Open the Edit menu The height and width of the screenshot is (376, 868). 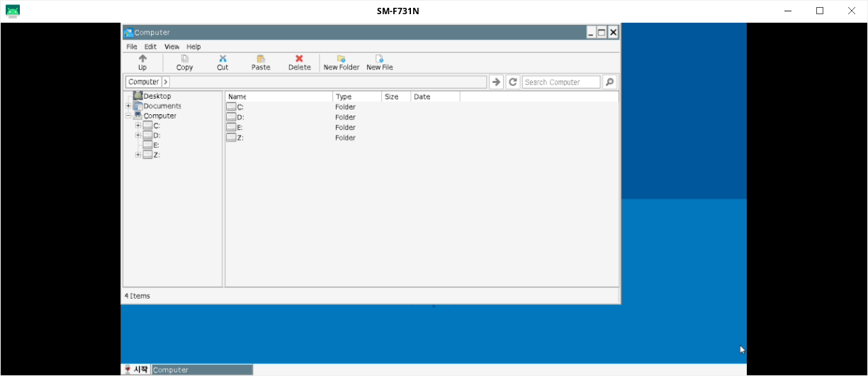(150, 47)
